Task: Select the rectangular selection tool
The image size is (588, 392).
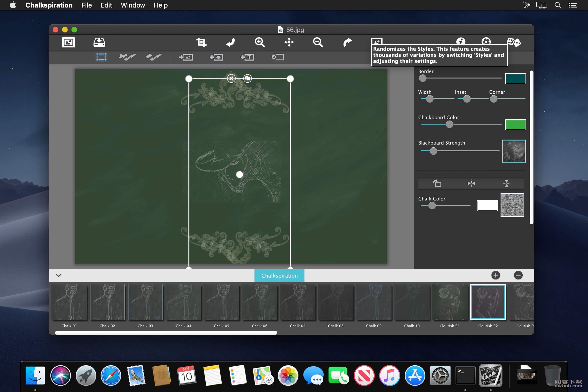Action: [102, 57]
